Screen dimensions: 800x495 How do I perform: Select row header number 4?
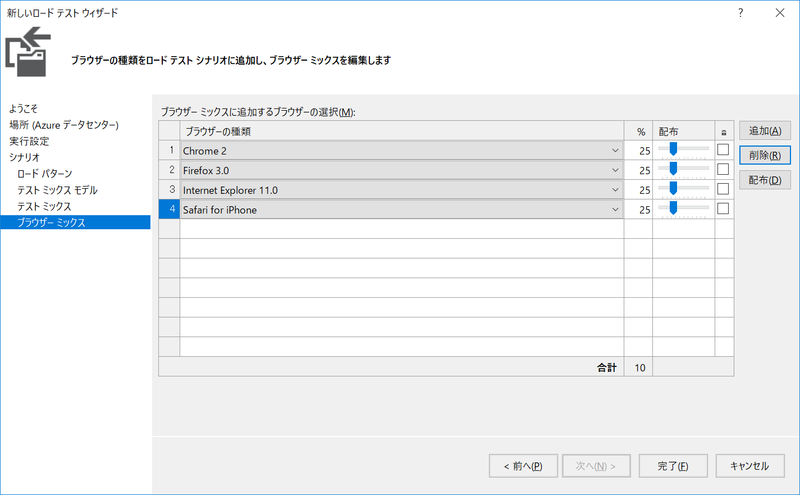(169, 209)
